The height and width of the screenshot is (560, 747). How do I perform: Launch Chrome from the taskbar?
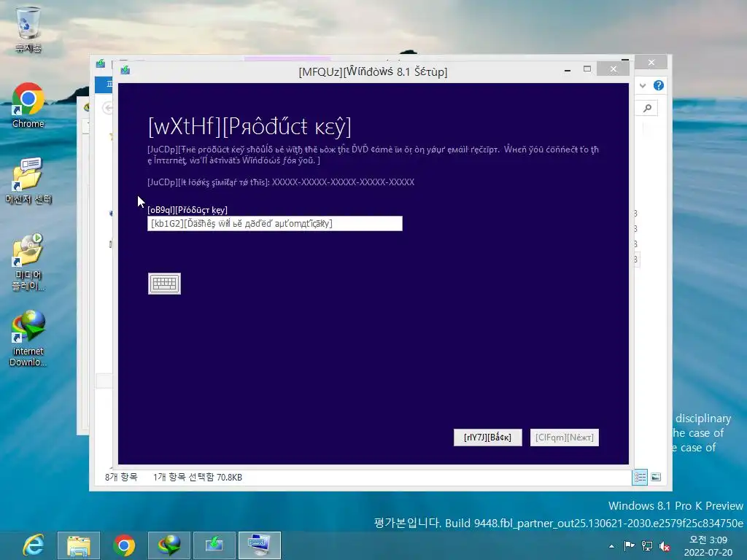[x=124, y=545]
